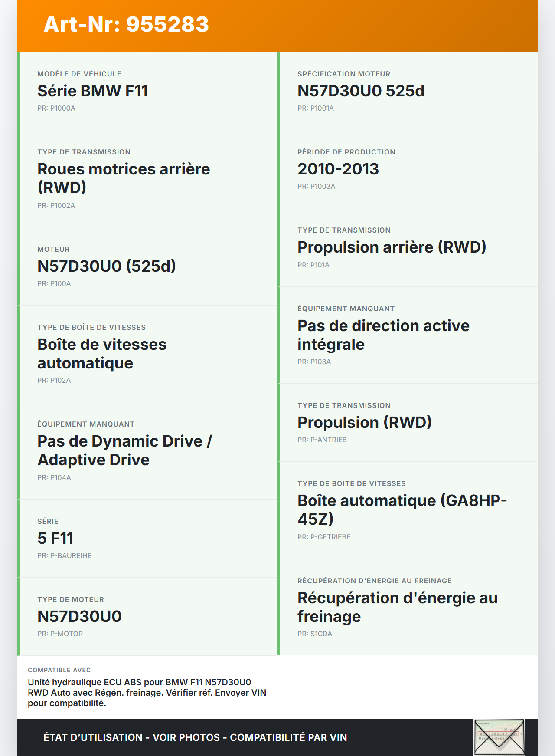
Task: Click the État d'utilisation footer banner text
Action: coord(195,737)
